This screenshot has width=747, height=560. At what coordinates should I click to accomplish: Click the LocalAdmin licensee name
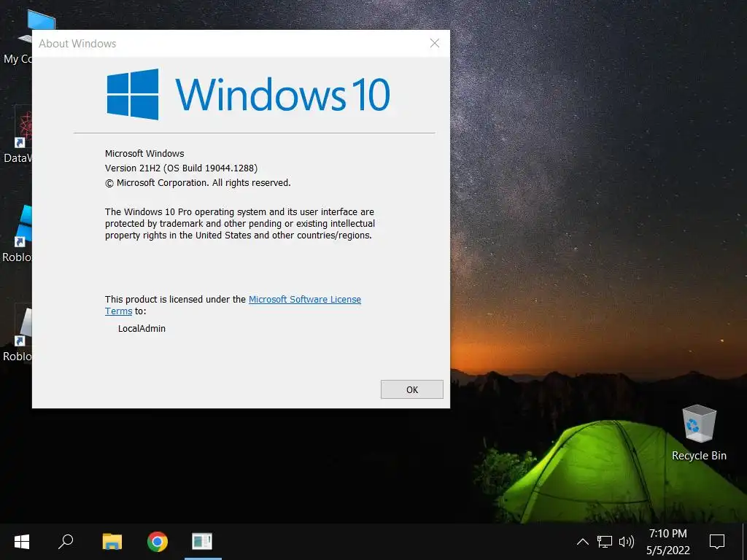point(142,329)
